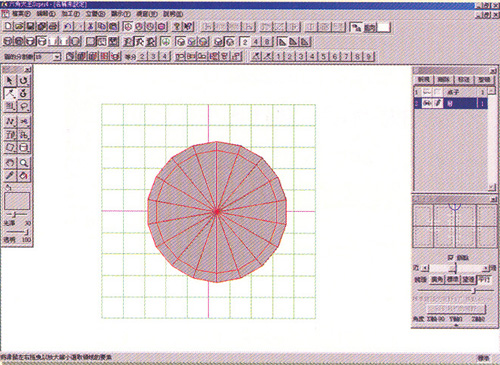Open the first menu in the menu bar
Image resolution: width=500 pixels, height=365 pixels.
tap(21, 14)
